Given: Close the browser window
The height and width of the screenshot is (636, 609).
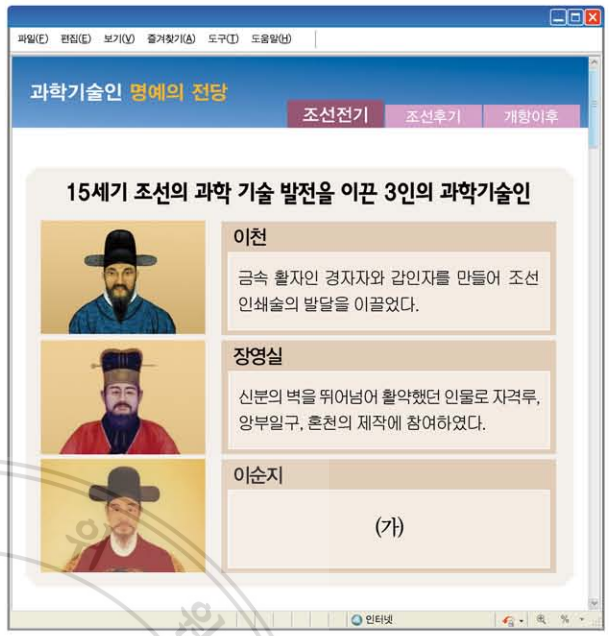Looking at the screenshot, I should coord(593,17).
